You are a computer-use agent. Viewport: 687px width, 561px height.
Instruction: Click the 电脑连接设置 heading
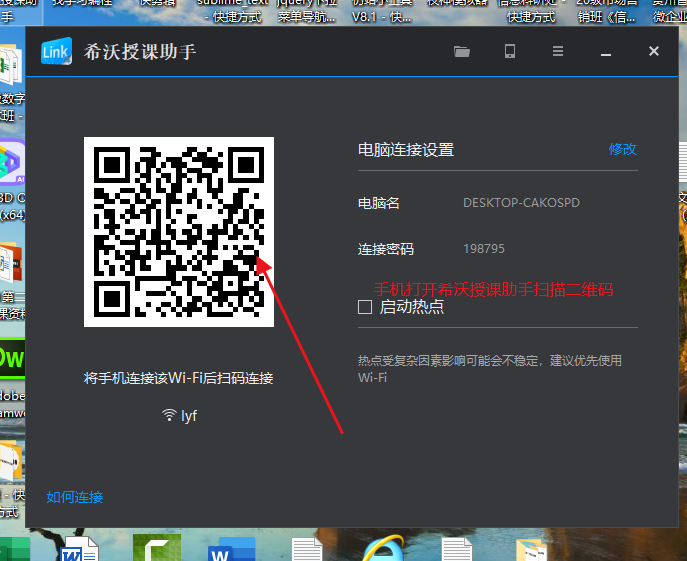[x=406, y=149]
